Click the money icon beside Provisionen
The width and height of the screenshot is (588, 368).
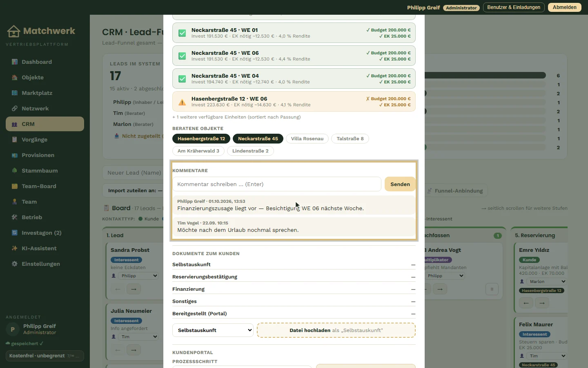pyautogui.click(x=15, y=155)
